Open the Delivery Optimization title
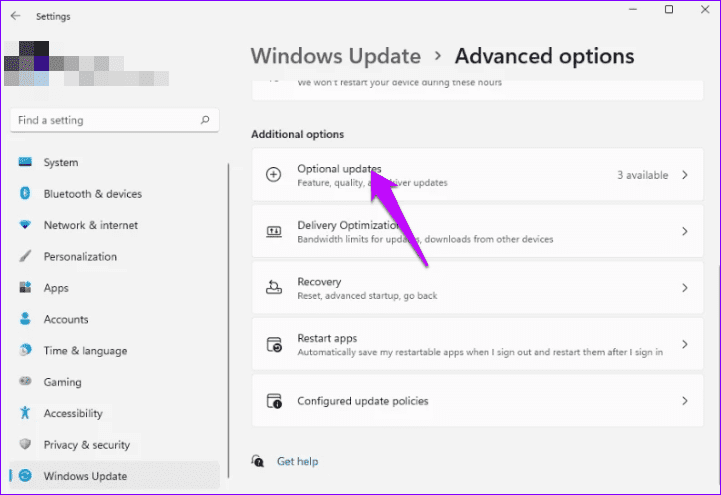The image size is (721, 495). point(348,225)
